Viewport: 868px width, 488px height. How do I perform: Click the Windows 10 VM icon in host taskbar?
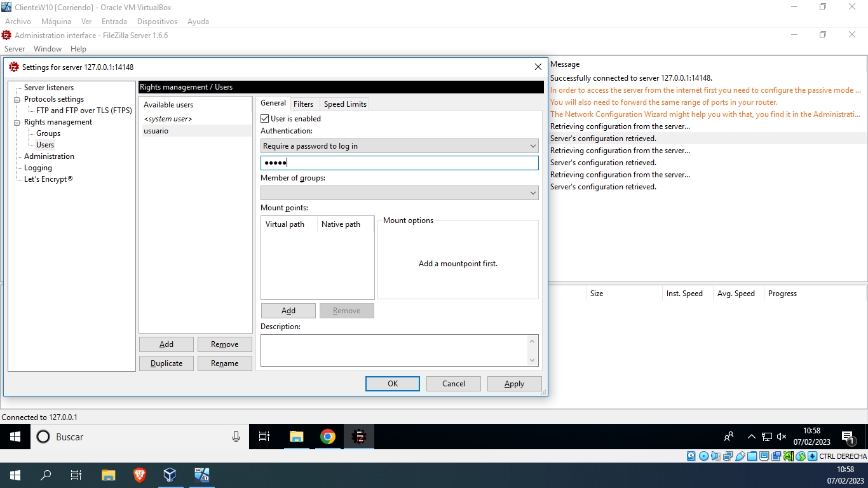[201, 475]
